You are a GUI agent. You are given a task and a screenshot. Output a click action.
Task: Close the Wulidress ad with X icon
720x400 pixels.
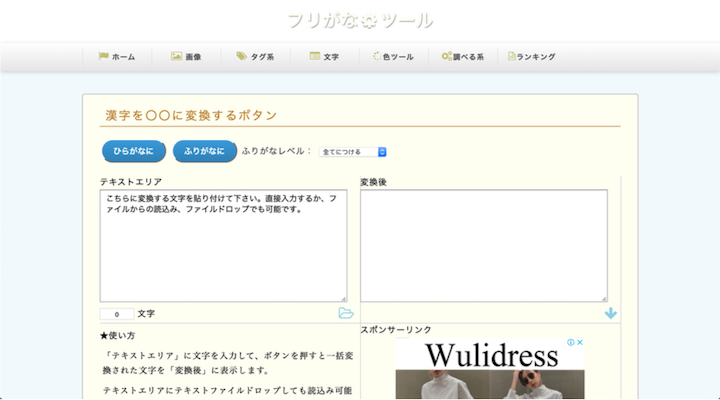(580, 343)
